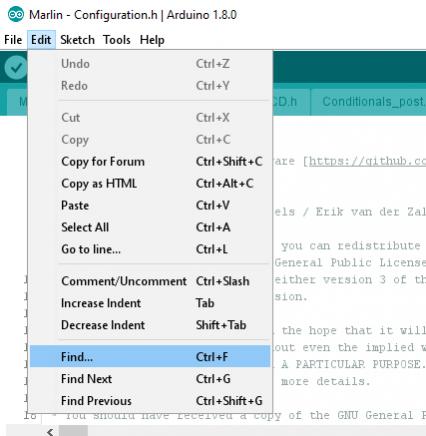
Task: Click the "Erik van der Zal" comment text
Action: 371,212
